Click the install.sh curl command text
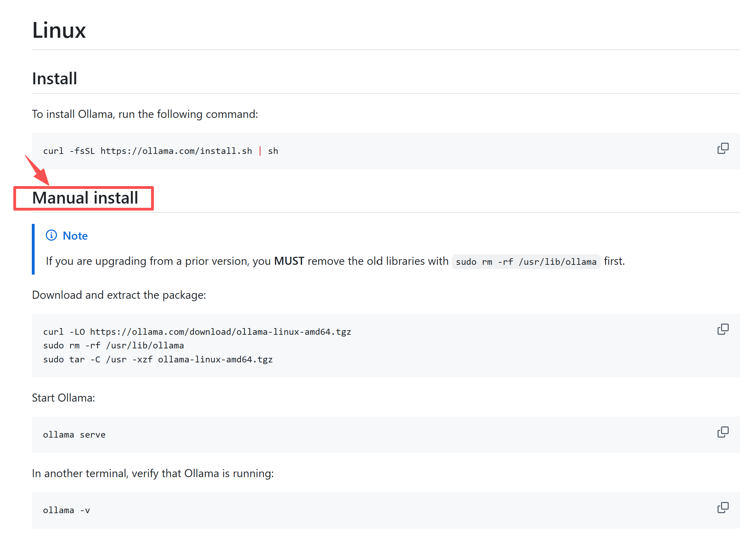This screenshot has width=756, height=538. point(161,151)
